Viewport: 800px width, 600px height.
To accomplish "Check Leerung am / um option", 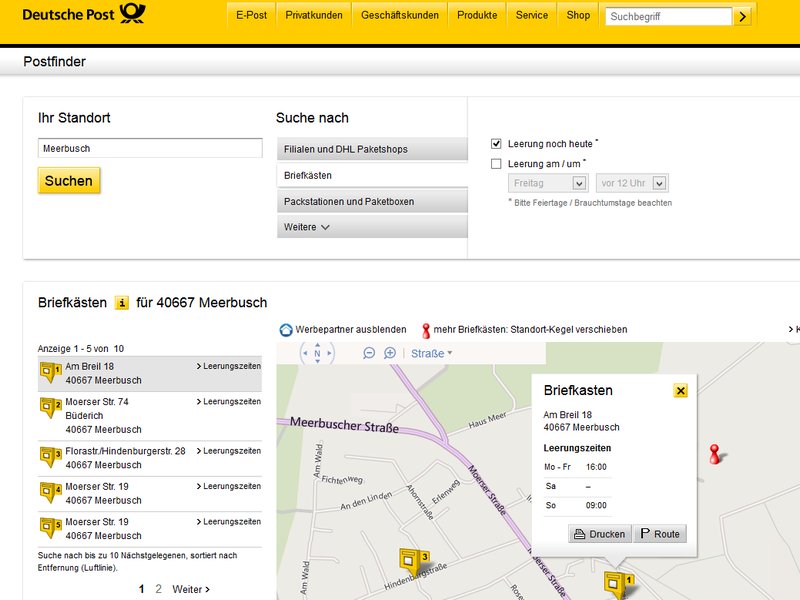I will (x=496, y=164).
